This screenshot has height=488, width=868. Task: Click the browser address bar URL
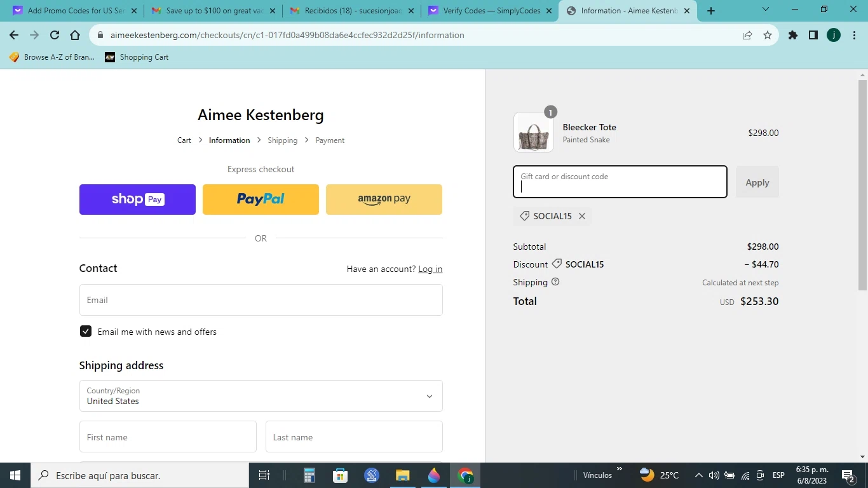[287, 36]
